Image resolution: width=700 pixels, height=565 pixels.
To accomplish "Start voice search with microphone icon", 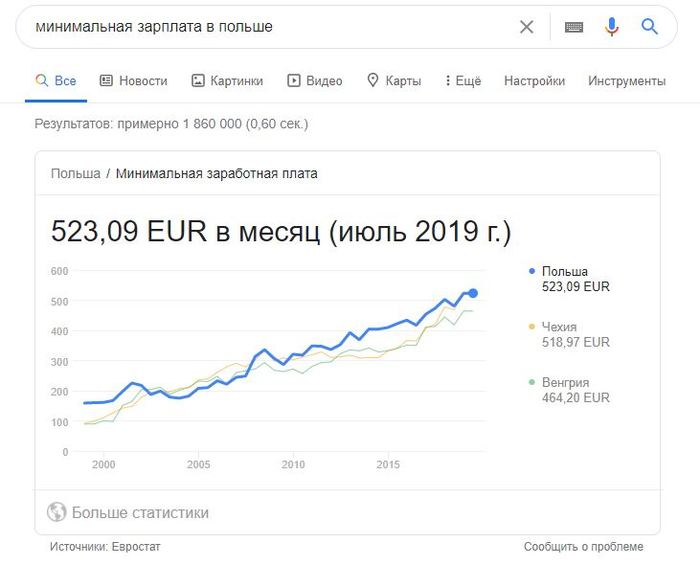I will tap(612, 27).
